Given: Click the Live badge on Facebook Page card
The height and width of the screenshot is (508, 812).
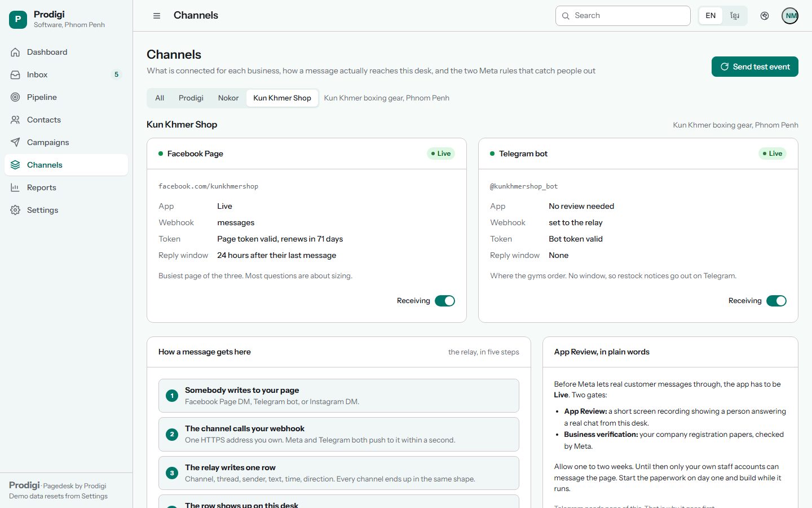Looking at the screenshot, I should pyautogui.click(x=441, y=154).
